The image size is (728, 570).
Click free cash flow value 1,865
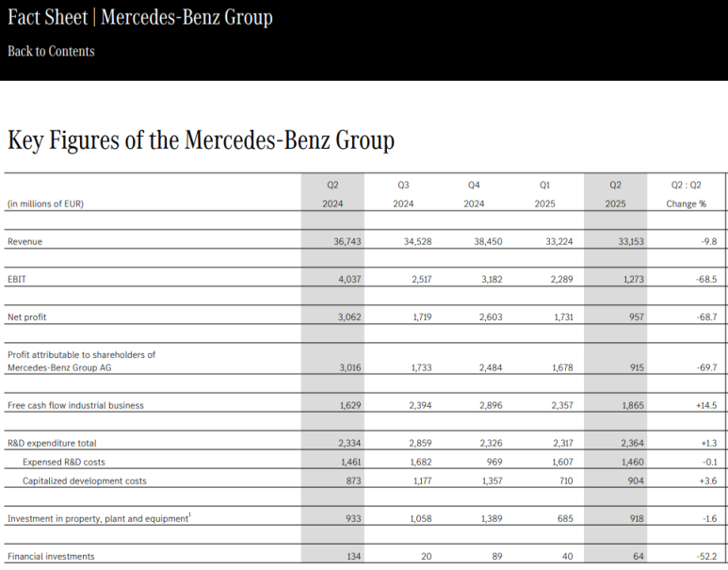click(633, 405)
